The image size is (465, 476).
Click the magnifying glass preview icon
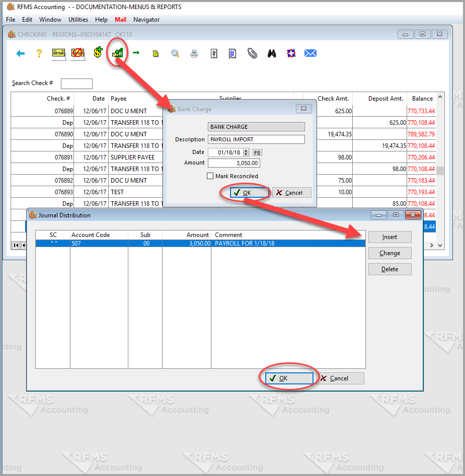click(x=175, y=54)
